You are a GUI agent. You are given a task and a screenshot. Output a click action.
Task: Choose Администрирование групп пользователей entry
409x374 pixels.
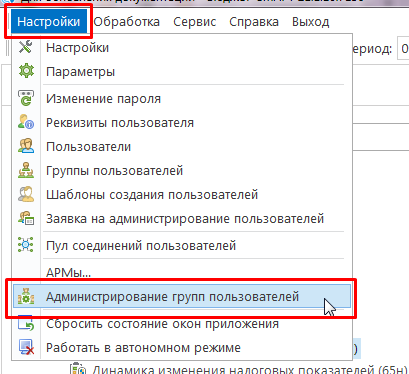(182, 296)
